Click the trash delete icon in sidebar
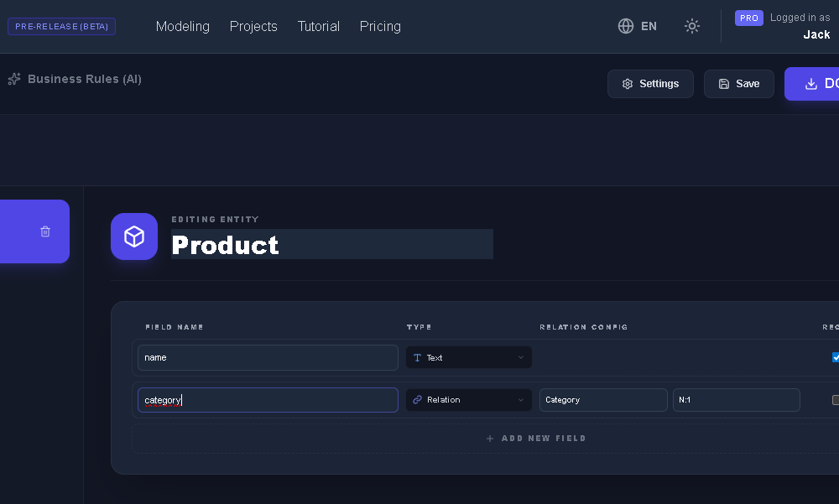This screenshot has height=504, width=839. [x=45, y=231]
